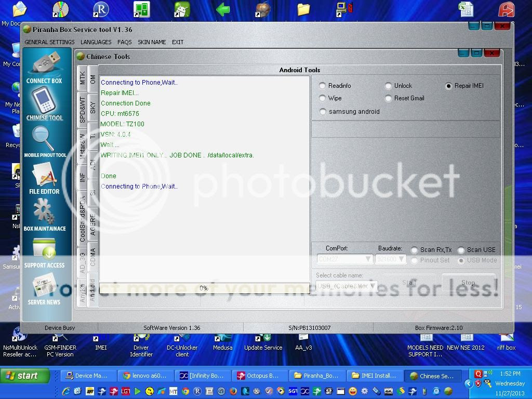Click Internet Explorer quick launch icon
The image size is (532, 399).
[x=66, y=391]
